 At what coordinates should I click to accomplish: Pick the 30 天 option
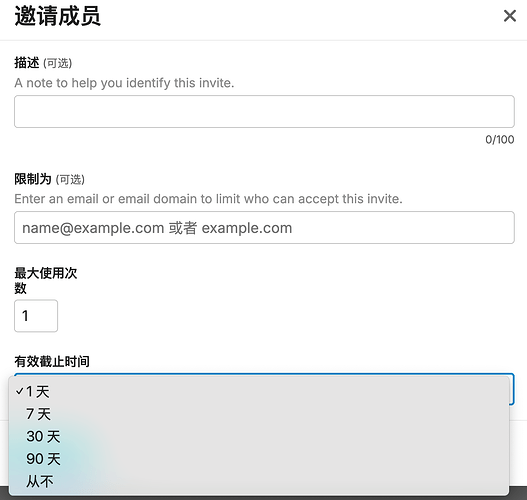click(x=259, y=436)
